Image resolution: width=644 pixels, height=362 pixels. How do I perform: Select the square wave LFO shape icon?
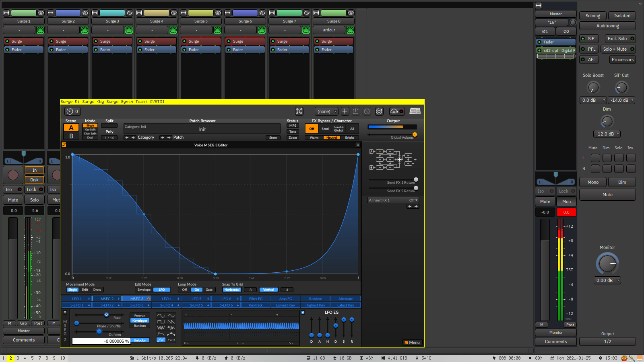(161, 321)
